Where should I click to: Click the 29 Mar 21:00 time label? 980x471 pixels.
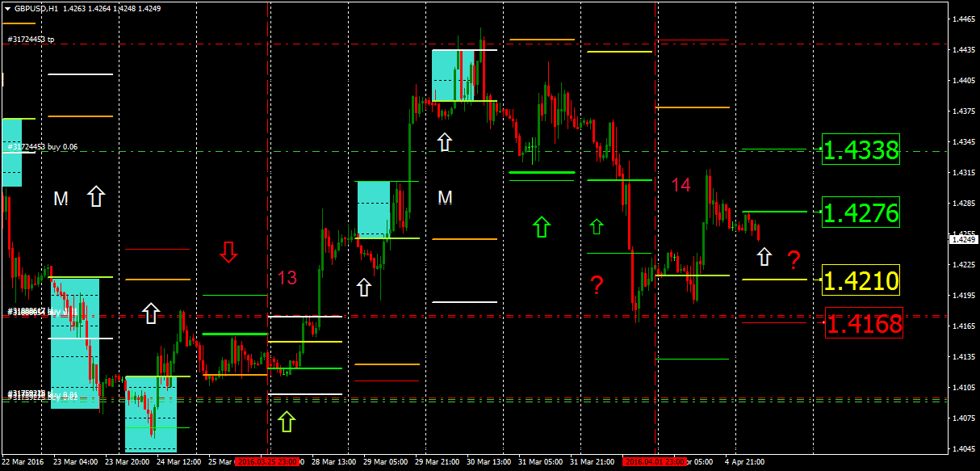tap(436, 462)
